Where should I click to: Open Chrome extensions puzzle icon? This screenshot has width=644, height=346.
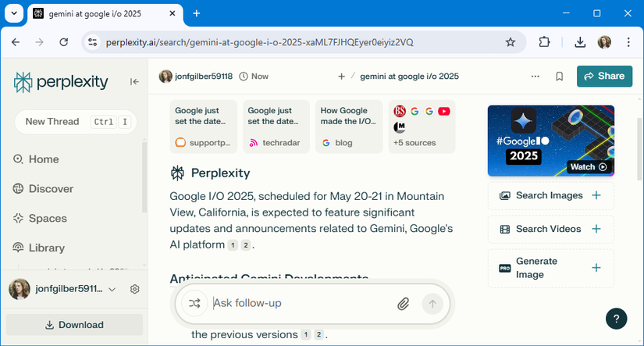(x=545, y=42)
